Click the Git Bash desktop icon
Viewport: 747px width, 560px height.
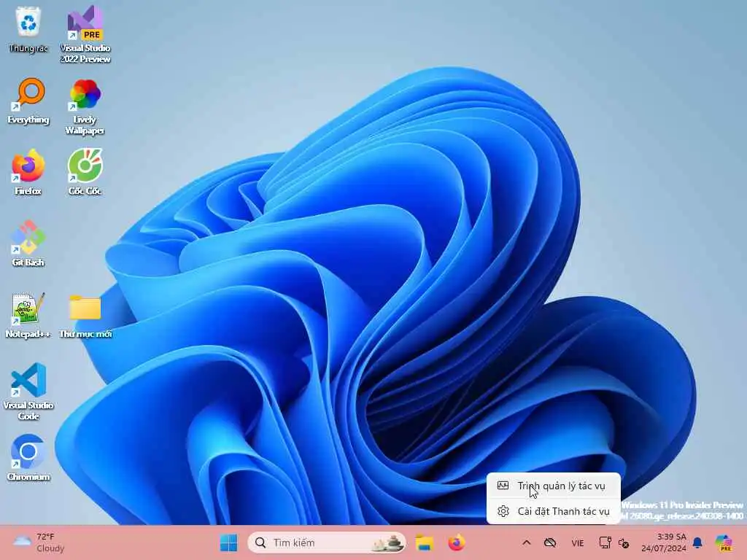point(28,244)
